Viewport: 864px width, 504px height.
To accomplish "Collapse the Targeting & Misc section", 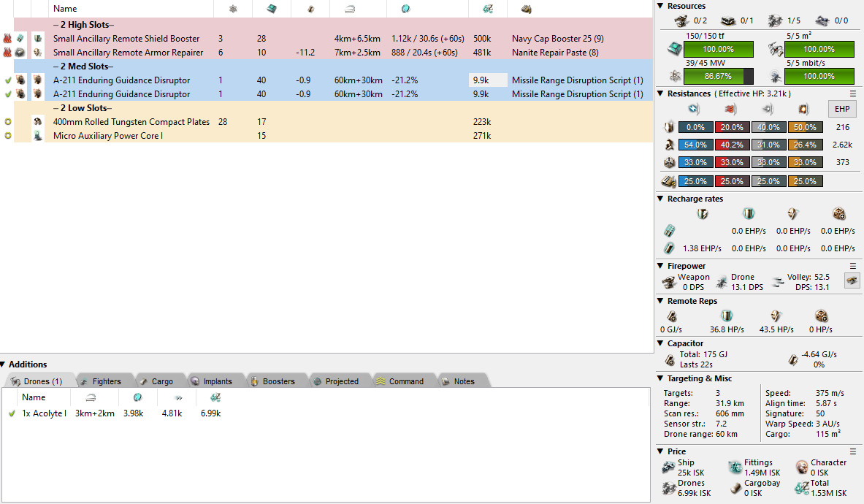I will [661, 378].
